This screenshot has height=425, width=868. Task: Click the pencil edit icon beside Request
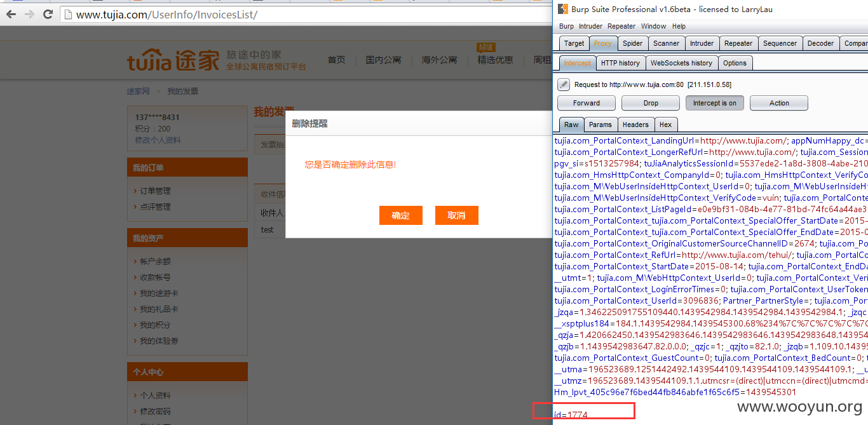click(564, 84)
